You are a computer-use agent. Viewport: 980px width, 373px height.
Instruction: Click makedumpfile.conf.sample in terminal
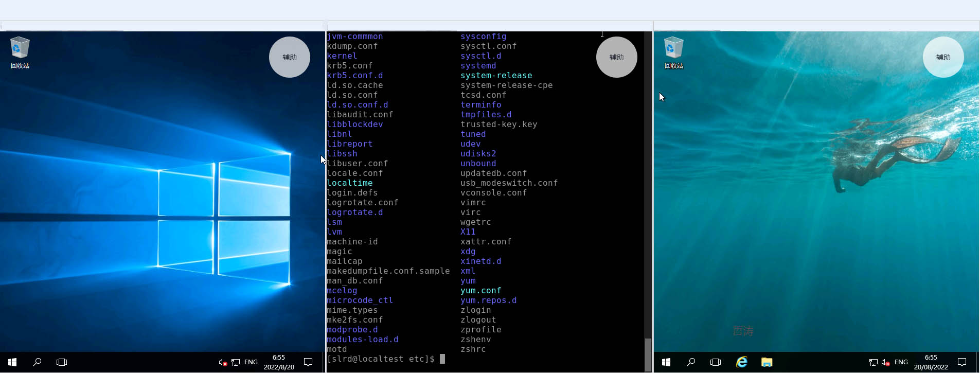point(388,271)
